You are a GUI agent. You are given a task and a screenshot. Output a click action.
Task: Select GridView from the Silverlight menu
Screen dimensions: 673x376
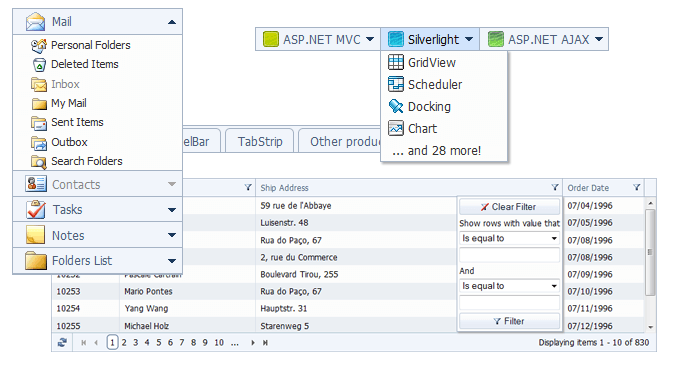444,63
